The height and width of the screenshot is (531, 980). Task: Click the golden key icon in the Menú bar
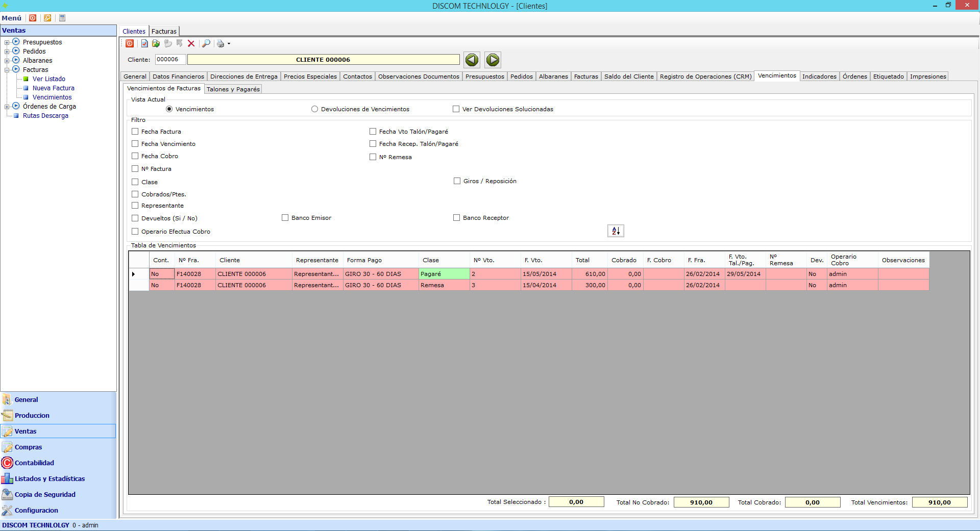tap(47, 18)
